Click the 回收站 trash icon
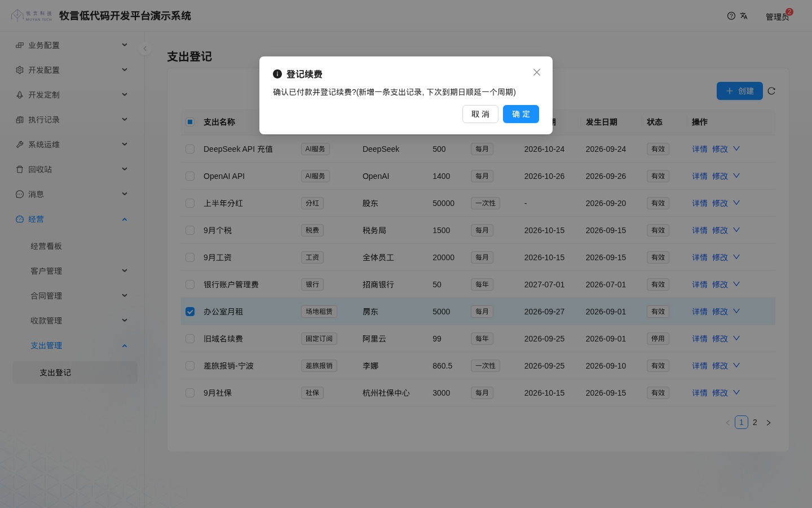 (20, 169)
